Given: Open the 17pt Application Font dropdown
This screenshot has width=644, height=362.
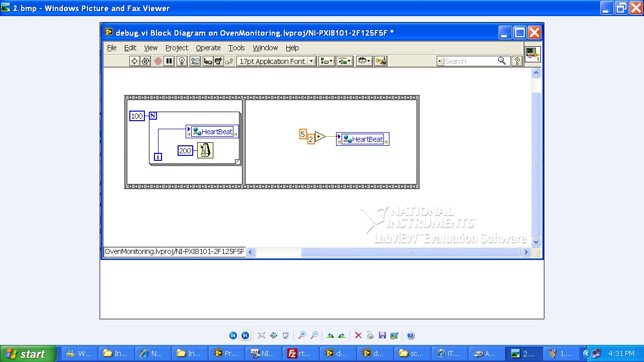Looking at the screenshot, I should (x=276, y=61).
